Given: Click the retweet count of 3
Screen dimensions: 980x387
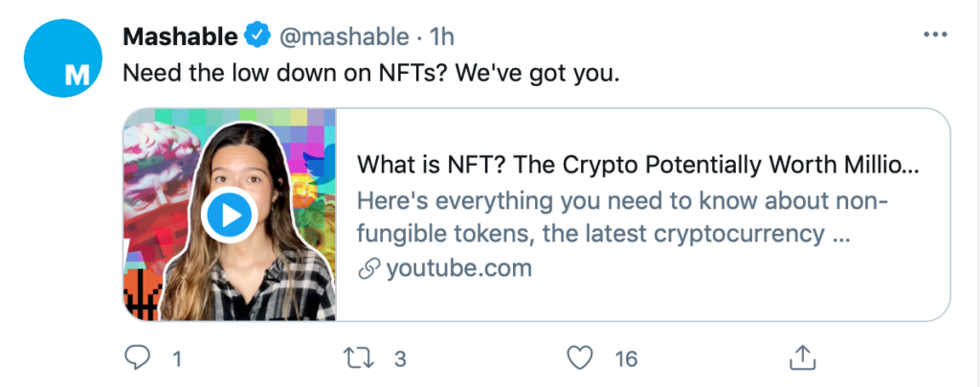Looking at the screenshot, I should pyautogui.click(x=401, y=359).
